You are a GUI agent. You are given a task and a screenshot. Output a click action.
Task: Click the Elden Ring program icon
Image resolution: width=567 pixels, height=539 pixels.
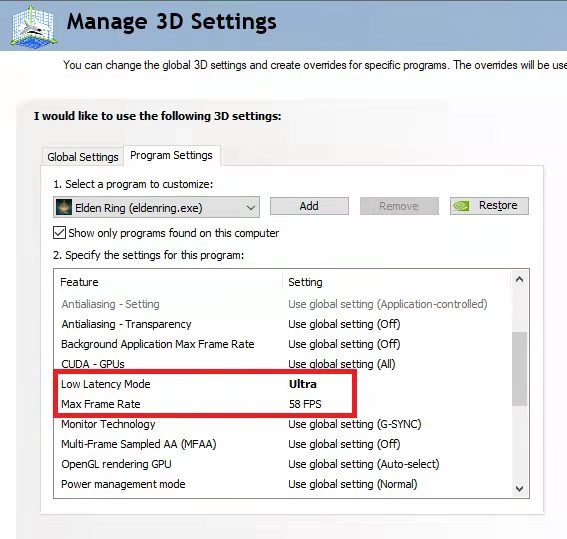[x=64, y=208]
